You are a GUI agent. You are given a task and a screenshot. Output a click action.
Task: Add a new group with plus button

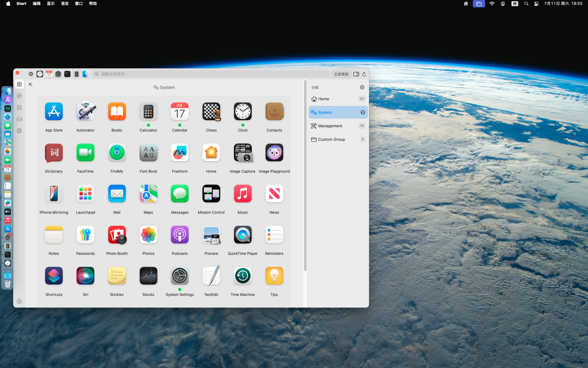[x=362, y=87]
